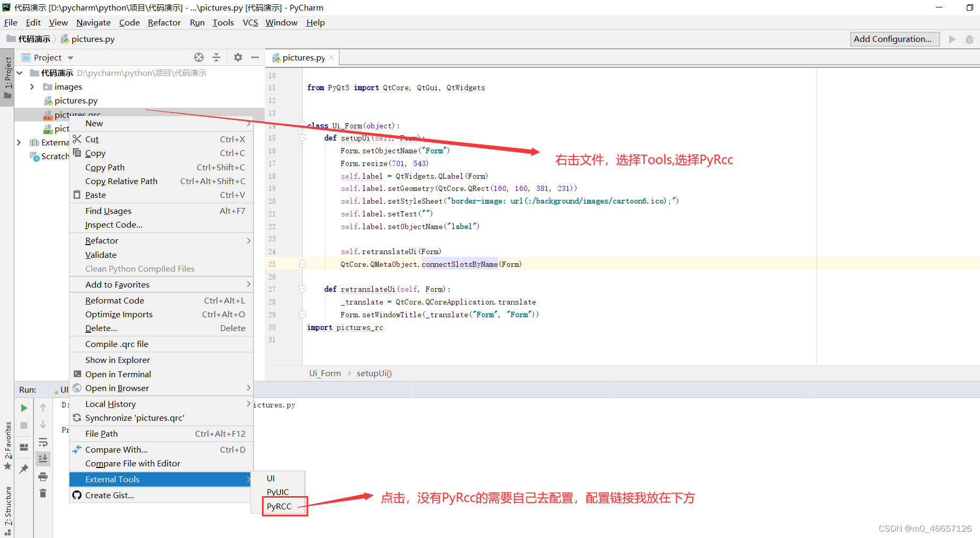Choose Compile .qrc file

tap(161, 344)
